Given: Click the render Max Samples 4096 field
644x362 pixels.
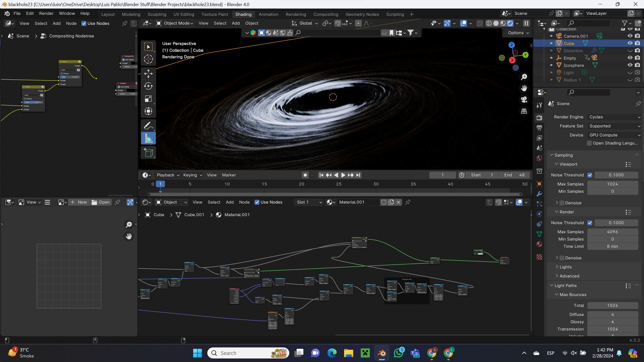Looking at the screenshot, I should click(613, 232).
